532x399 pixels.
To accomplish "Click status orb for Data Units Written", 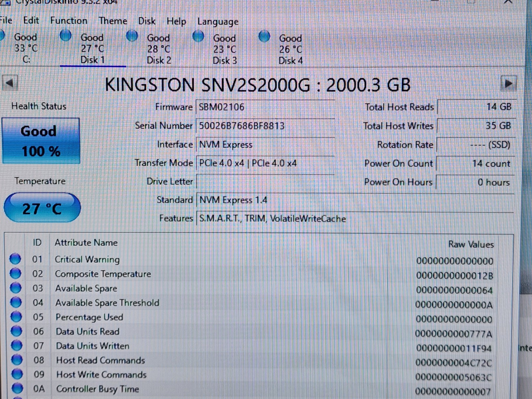I will tap(17, 345).
